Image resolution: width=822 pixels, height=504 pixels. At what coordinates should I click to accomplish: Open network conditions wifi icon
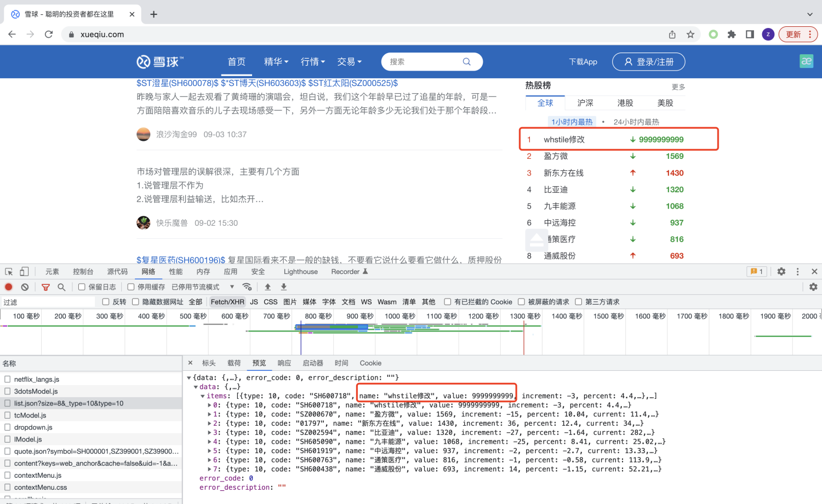[x=247, y=287]
